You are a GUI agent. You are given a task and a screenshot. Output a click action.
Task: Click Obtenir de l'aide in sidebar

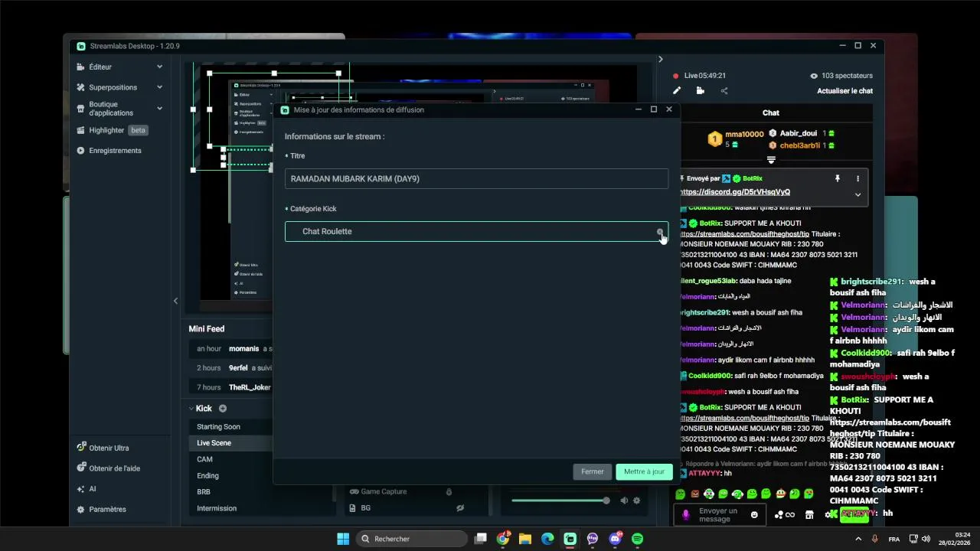108,468
